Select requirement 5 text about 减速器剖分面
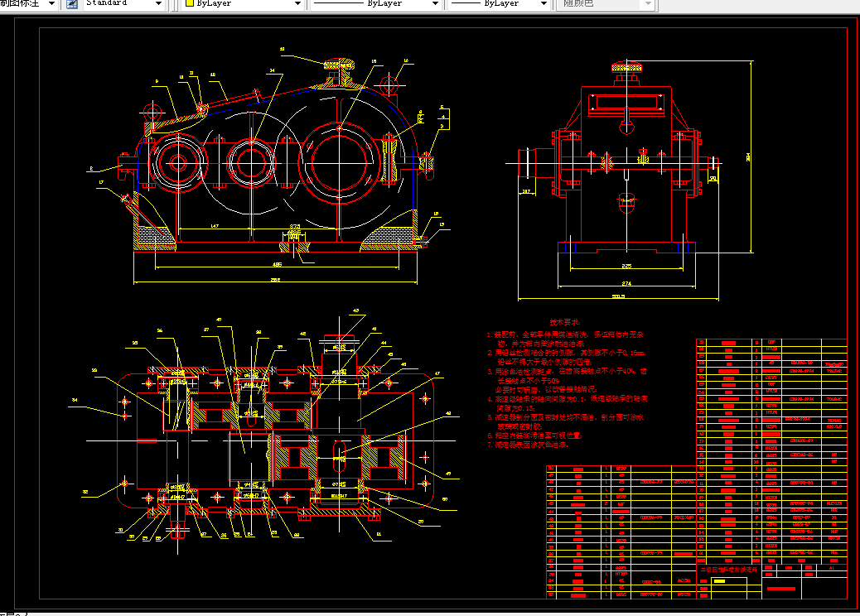This screenshot has width=860, height=616. click(x=566, y=422)
